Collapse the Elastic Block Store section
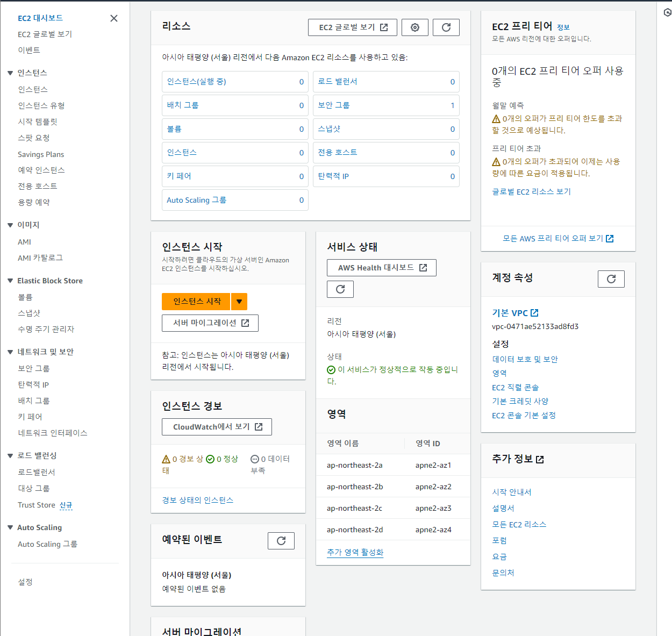This screenshot has width=672, height=636. point(10,281)
